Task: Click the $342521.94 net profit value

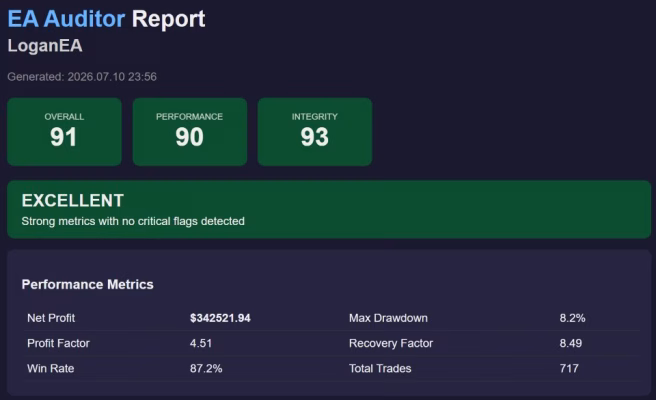Action: point(220,318)
